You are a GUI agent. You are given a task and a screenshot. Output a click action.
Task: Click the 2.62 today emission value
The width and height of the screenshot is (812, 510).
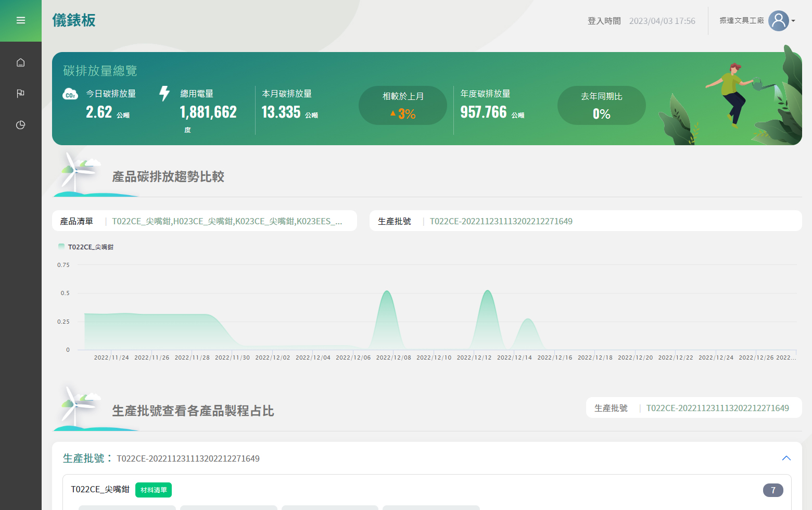point(99,112)
